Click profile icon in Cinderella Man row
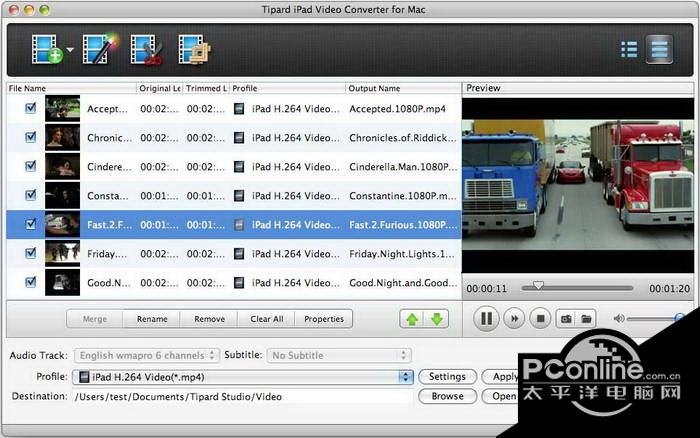The height and width of the screenshot is (438, 700). [239, 167]
